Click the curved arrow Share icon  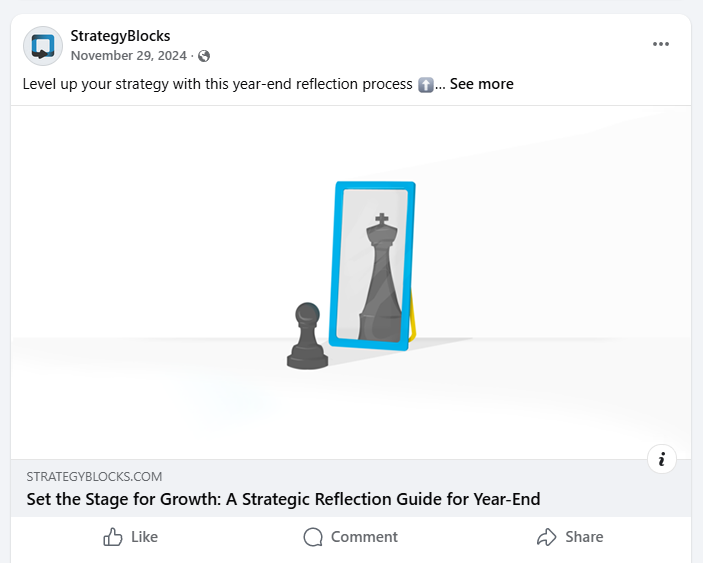point(547,537)
